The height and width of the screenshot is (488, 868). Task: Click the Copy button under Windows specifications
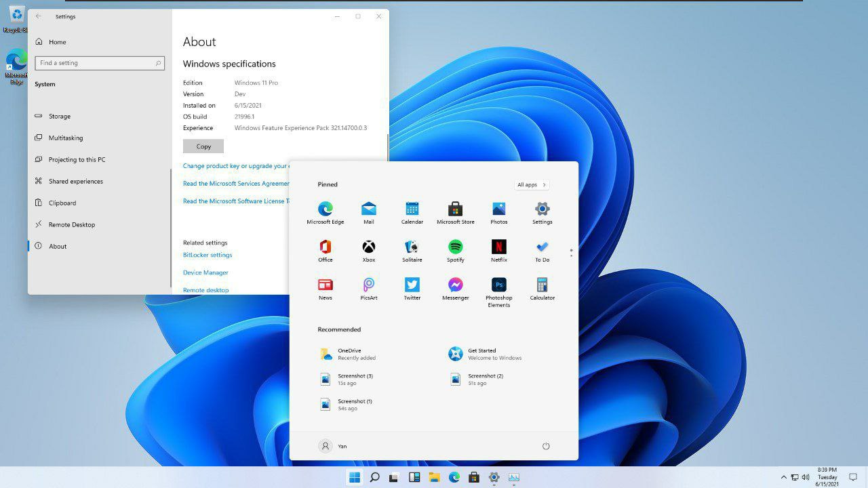pyautogui.click(x=203, y=146)
